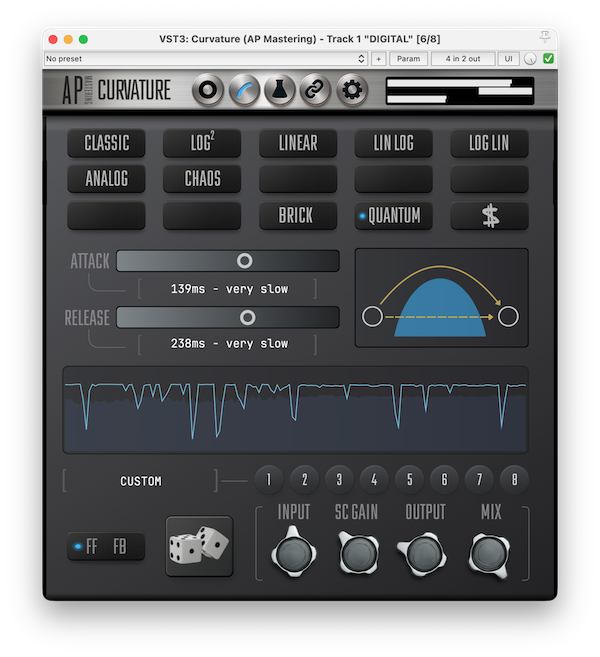Close the plugin window with red button
This screenshot has width=600, height=657.
[x=53, y=39]
